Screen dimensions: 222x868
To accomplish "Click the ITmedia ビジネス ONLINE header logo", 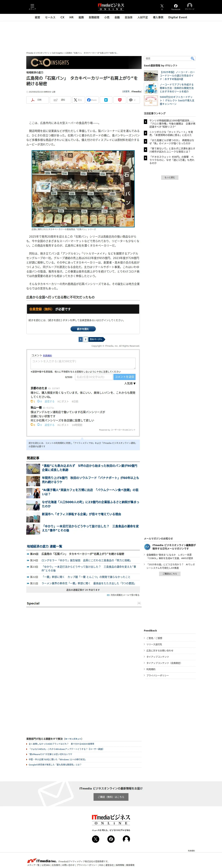I will (x=111, y=7).
